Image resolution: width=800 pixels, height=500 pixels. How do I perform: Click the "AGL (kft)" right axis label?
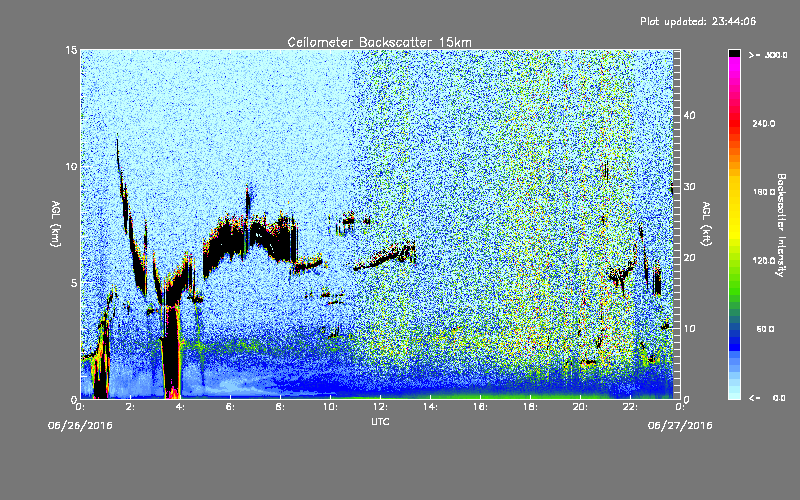click(x=706, y=223)
